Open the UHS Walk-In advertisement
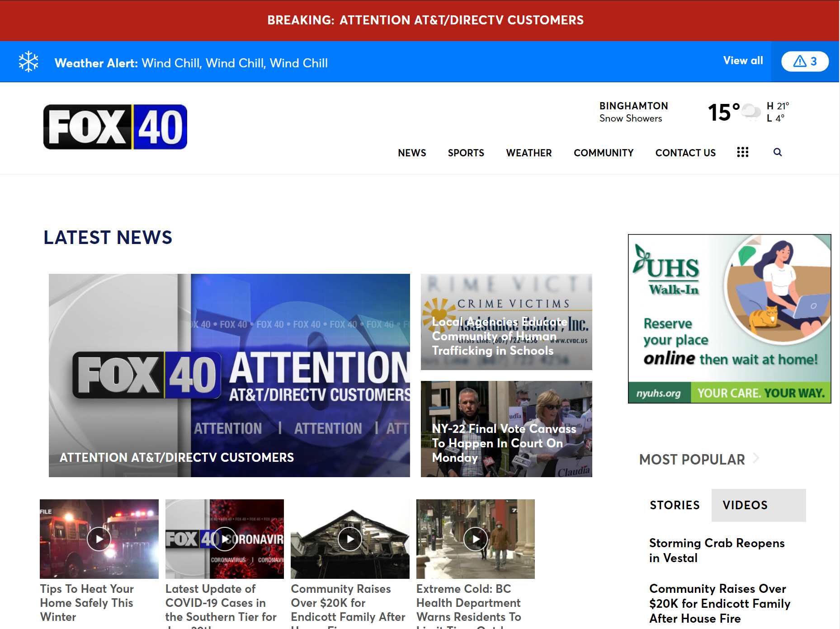 pos(729,319)
